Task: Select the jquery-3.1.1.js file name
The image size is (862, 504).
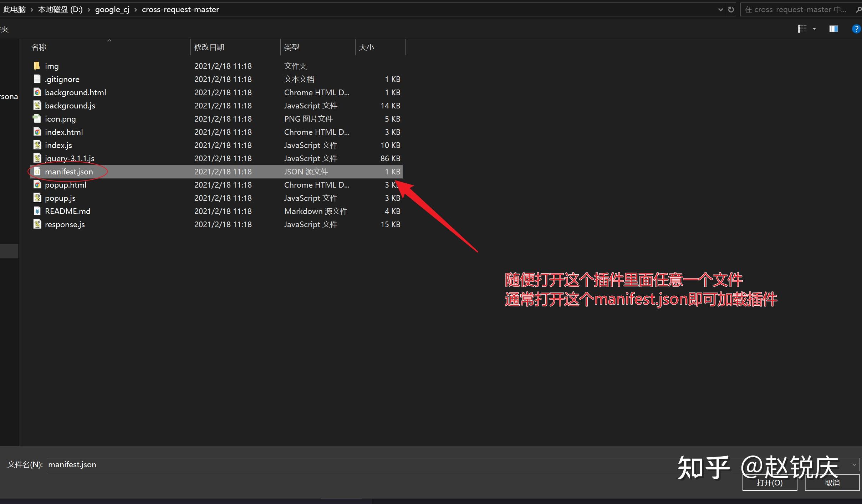Action: pos(70,158)
